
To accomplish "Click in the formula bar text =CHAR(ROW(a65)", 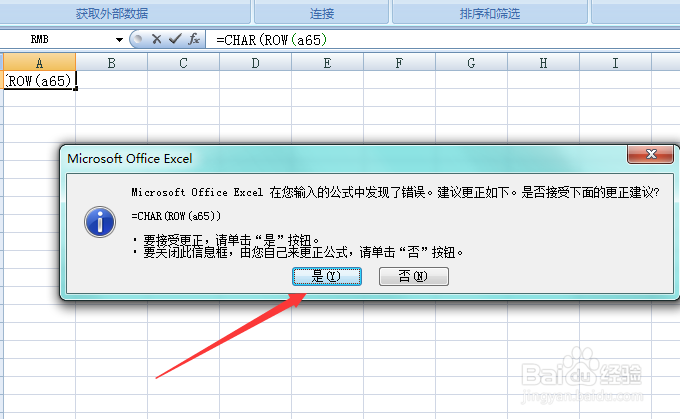I will pos(271,40).
